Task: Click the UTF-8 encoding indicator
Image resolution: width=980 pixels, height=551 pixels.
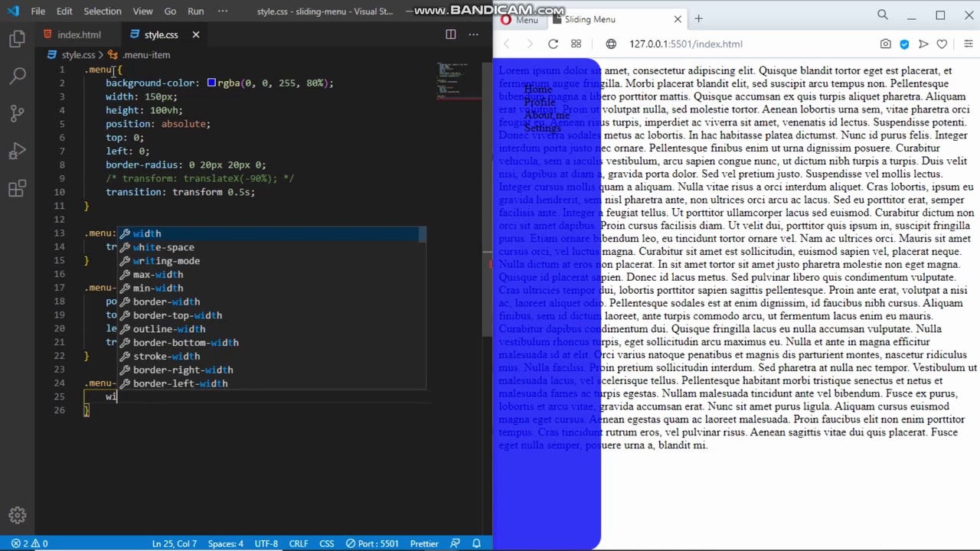Action: 266,543
